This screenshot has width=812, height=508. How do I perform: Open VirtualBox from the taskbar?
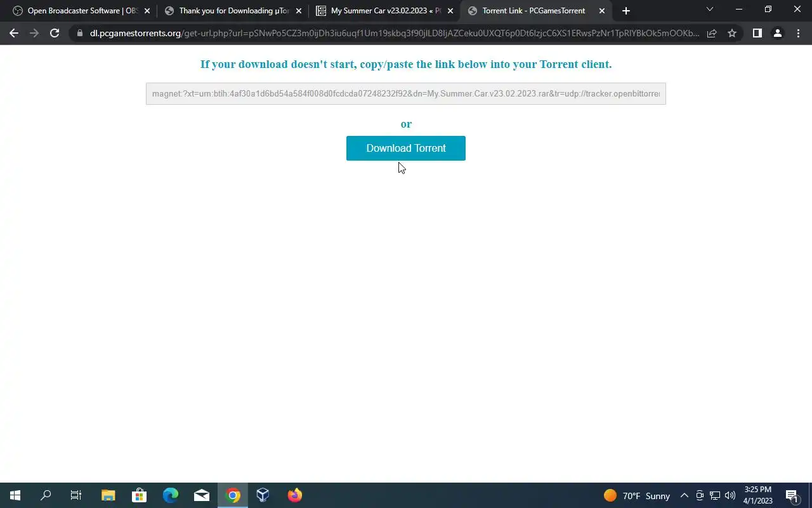click(263, 495)
